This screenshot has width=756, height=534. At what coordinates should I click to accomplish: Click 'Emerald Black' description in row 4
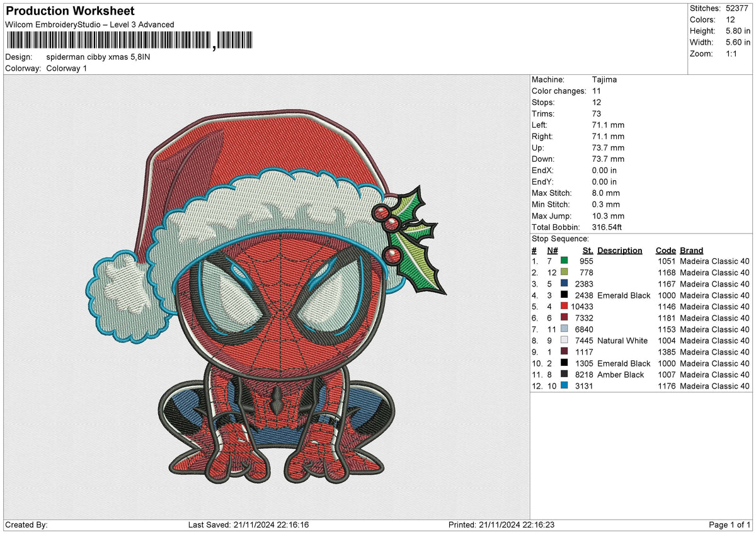pyautogui.click(x=624, y=295)
